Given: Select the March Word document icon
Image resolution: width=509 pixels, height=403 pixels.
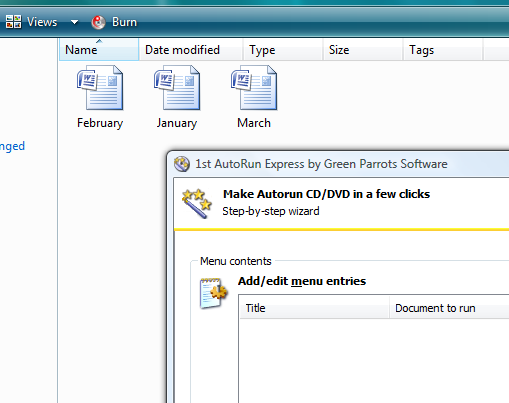Looking at the screenshot, I should click(x=254, y=87).
